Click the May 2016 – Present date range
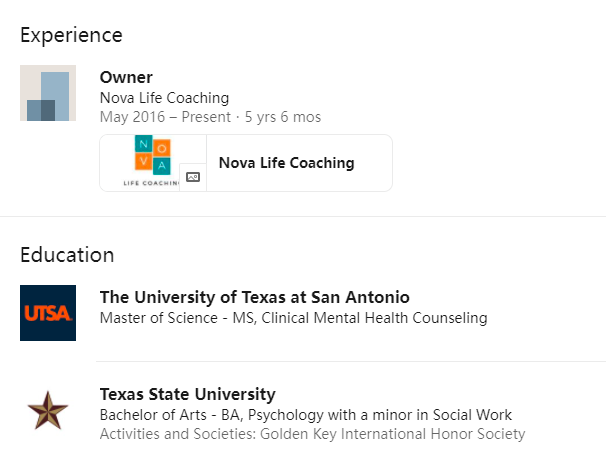Viewport: 606px width, 457px height. tap(165, 117)
